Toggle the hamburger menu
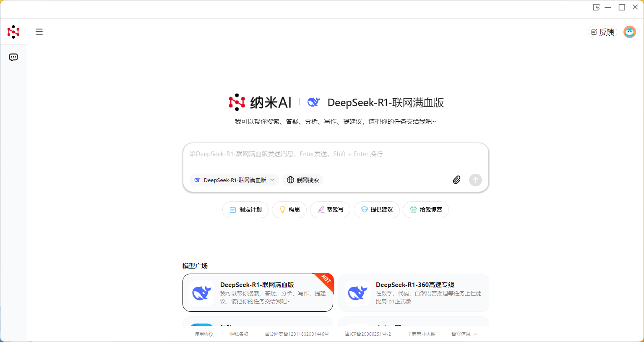Screen dimensions: 644x342 click(39, 32)
